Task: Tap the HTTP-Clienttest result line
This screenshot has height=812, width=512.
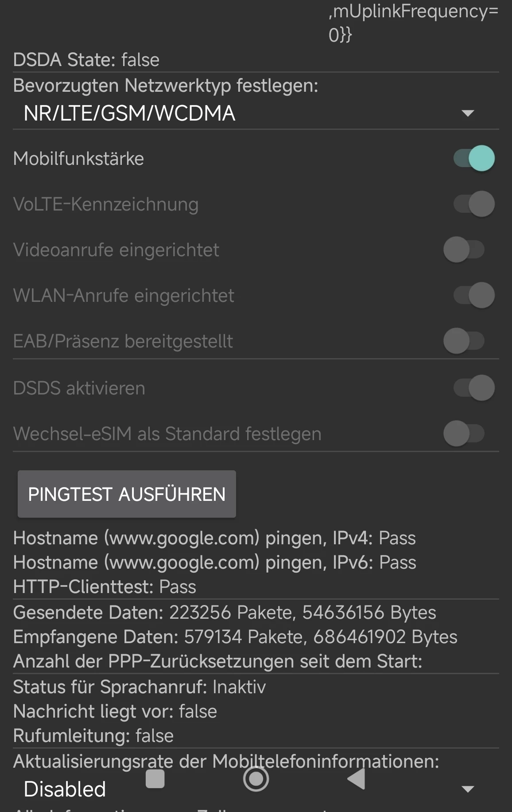Action: coord(105,587)
